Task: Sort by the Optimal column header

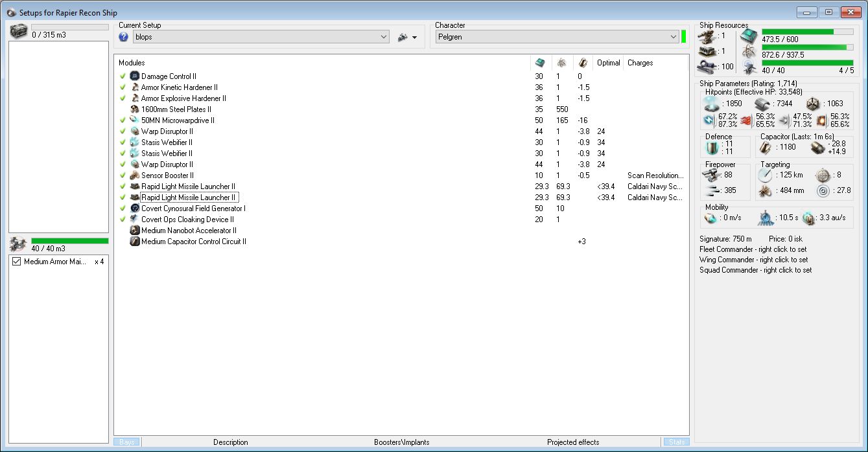Action: (x=609, y=63)
